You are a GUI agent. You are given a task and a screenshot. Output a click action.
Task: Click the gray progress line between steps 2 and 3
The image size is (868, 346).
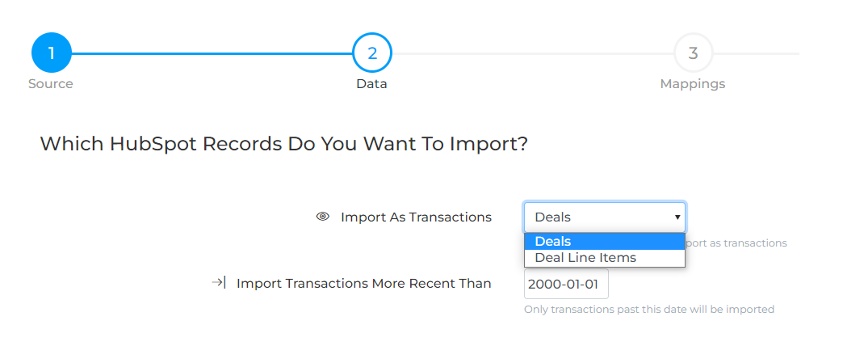tap(533, 54)
